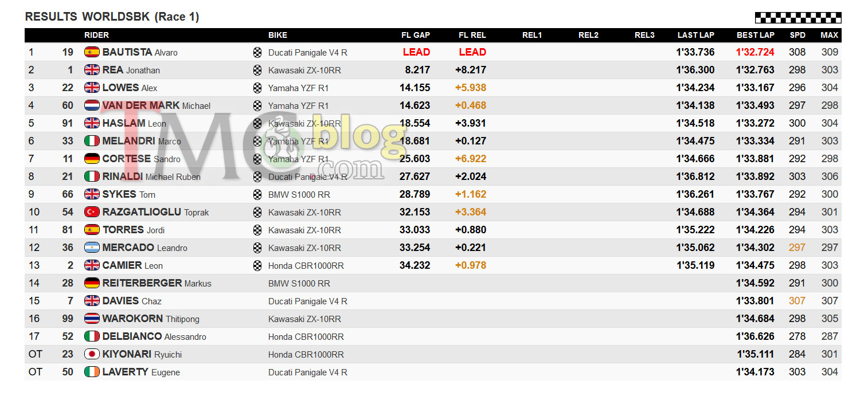Click red best lap 1'32.724

pos(755,52)
